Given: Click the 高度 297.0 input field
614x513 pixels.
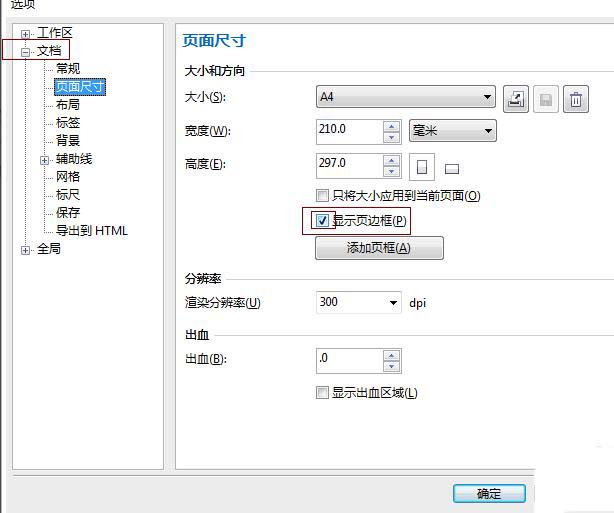Looking at the screenshot, I should click(350, 166).
